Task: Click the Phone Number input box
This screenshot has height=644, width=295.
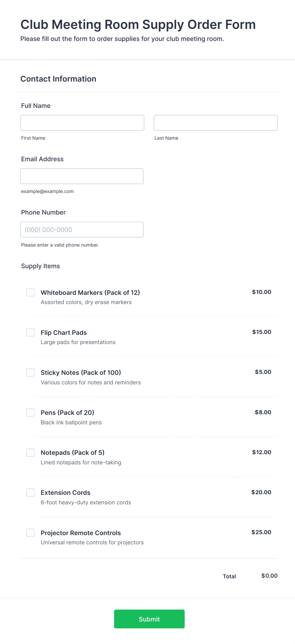Action: (82, 229)
